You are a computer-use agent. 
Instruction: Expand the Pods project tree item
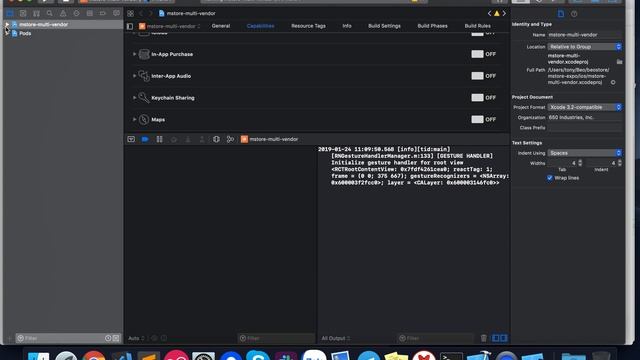7,33
